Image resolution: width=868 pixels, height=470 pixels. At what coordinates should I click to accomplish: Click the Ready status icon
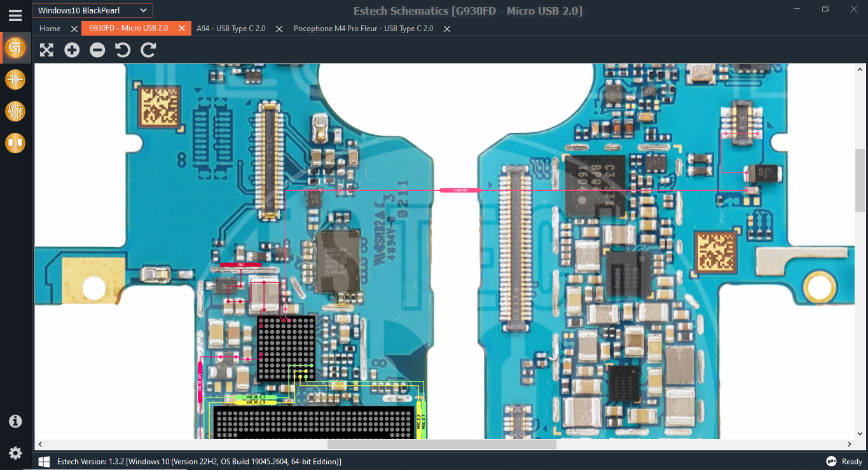pos(831,461)
